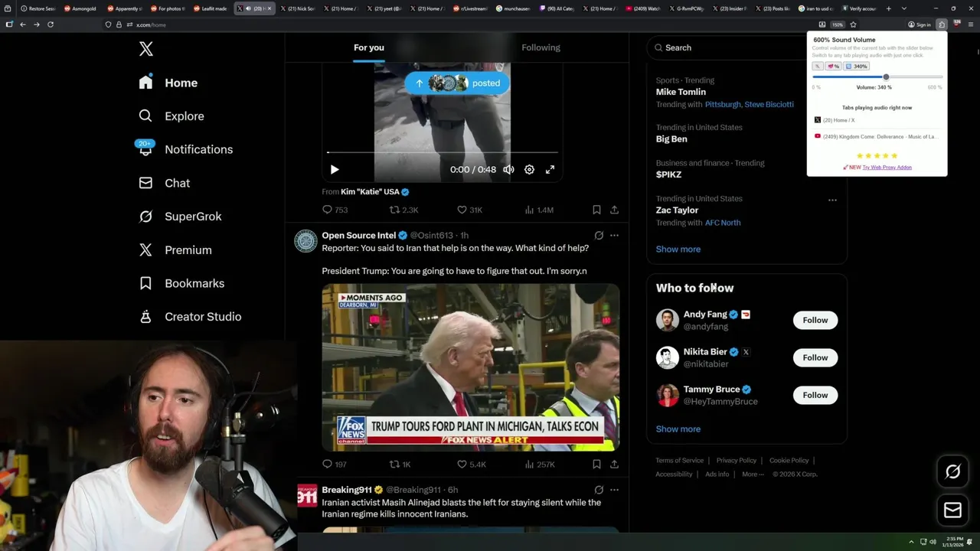Viewport: 980px width, 551px height.
Task: Click Grok icon on Breaking911 post
Action: point(599,490)
